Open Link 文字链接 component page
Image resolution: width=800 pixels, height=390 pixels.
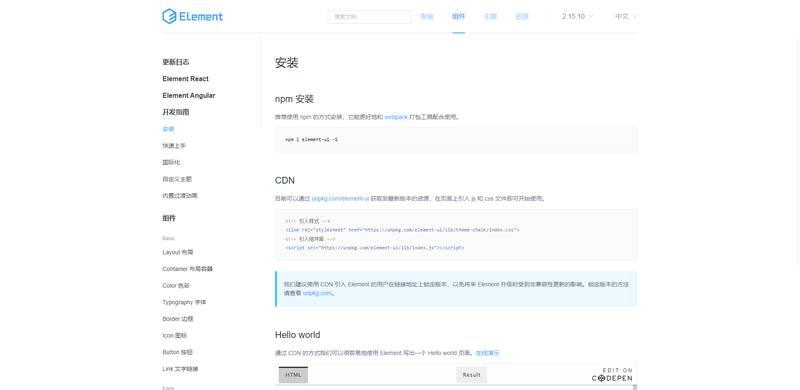180,369
